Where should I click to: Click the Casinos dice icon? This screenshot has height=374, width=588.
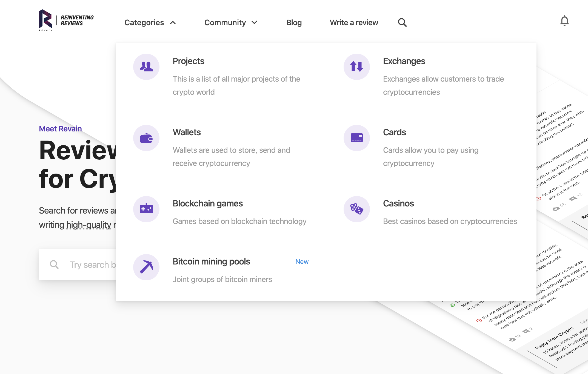pyautogui.click(x=356, y=209)
